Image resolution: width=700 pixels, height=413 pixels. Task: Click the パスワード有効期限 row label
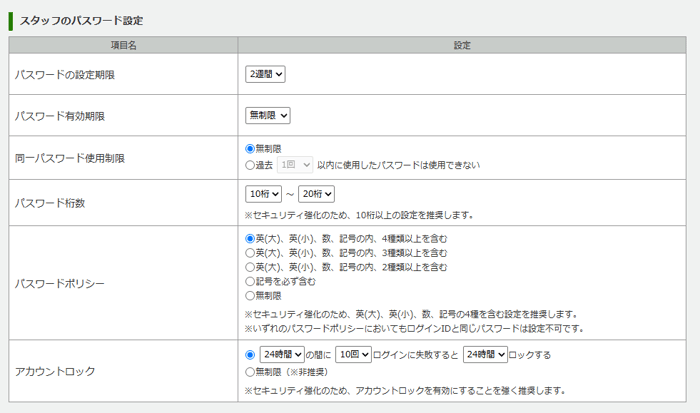point(60,116)
